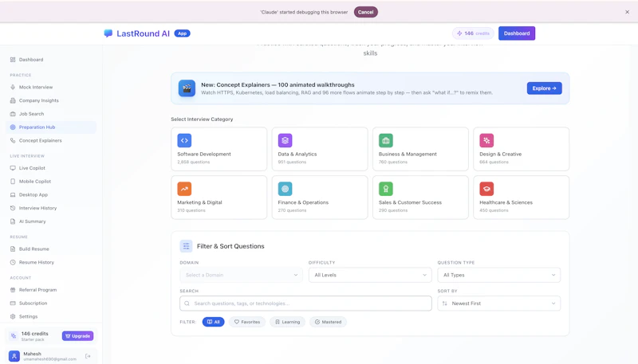
Task: Click the Sales & Customer Success award icon
Action: [386, 189]
